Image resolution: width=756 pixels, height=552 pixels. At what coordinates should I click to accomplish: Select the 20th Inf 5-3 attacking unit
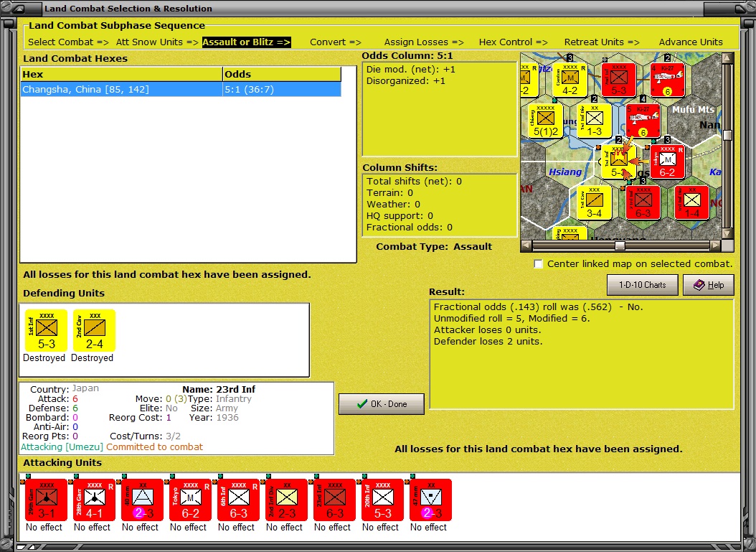coord(383,500)
